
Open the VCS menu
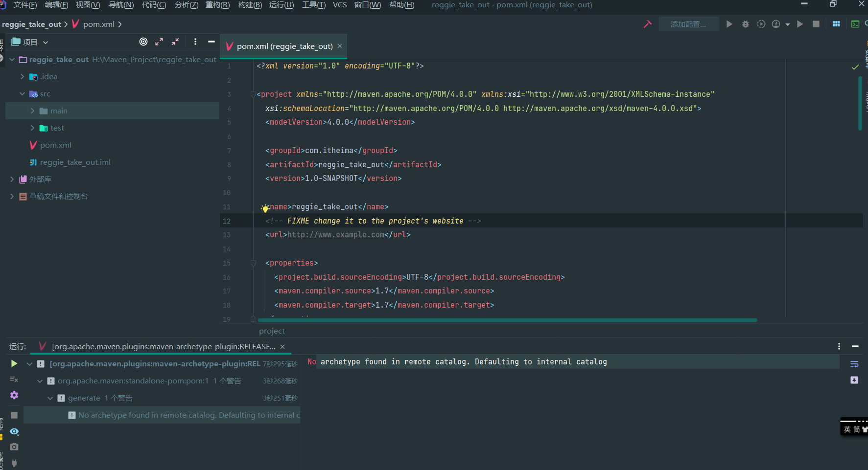pos(340,5)
